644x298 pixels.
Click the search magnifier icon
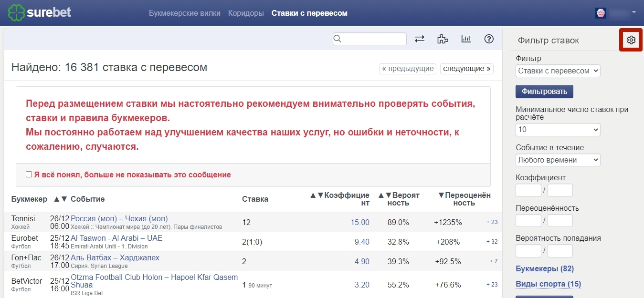(338, 39)
